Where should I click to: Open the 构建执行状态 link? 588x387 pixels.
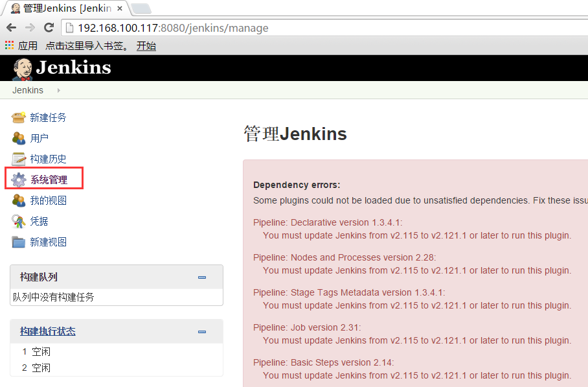coord(48,331)
